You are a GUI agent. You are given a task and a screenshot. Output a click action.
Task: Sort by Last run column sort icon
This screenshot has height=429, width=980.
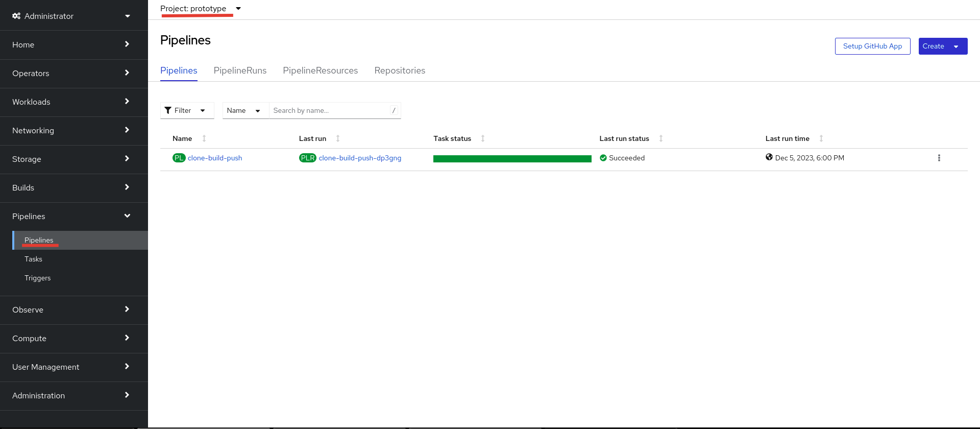click(x=338, y=138)
